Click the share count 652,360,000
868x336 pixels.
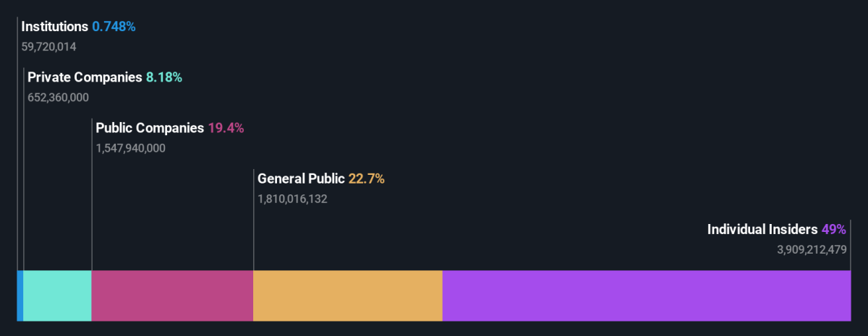pos(59,98)
